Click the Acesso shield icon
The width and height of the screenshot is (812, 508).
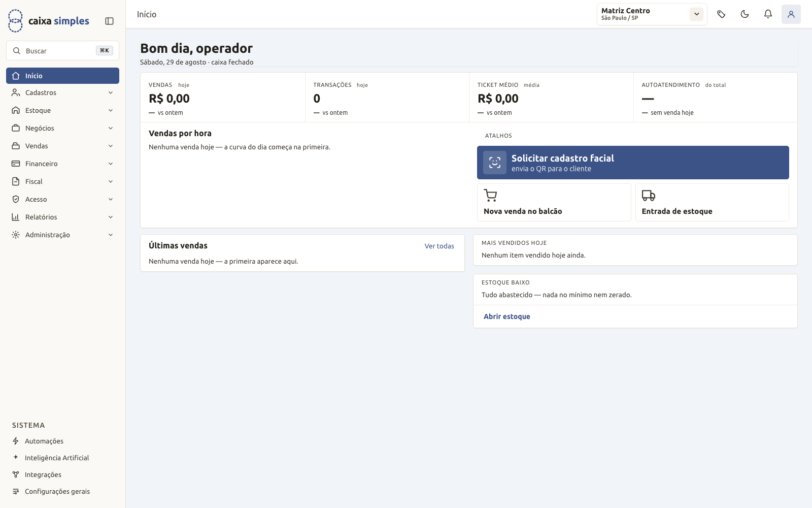click(16, 199)
